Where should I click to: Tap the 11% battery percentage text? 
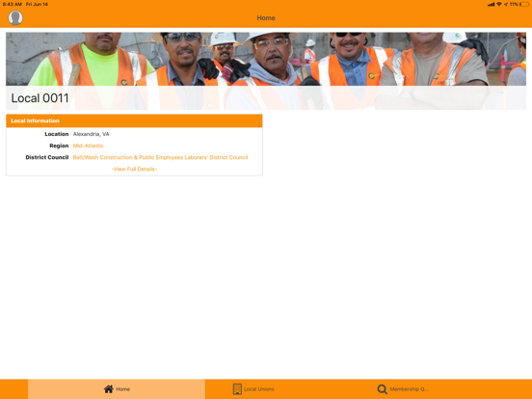click(514, 4)
